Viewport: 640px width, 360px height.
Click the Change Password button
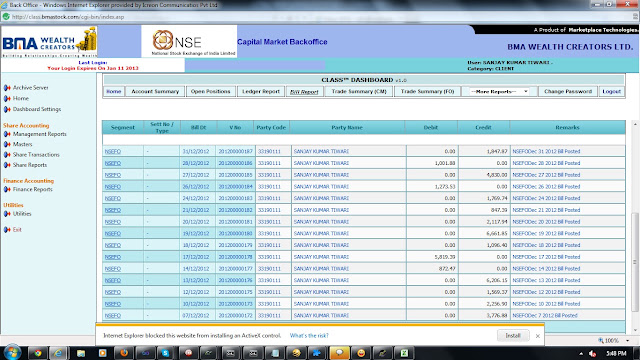[568, 91]
